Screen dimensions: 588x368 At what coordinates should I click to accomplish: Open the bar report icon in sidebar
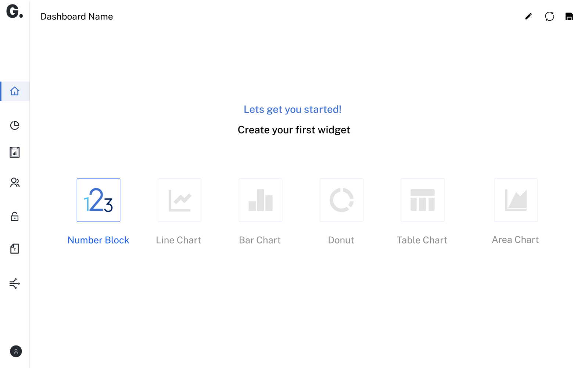click(x=15, y=152)
